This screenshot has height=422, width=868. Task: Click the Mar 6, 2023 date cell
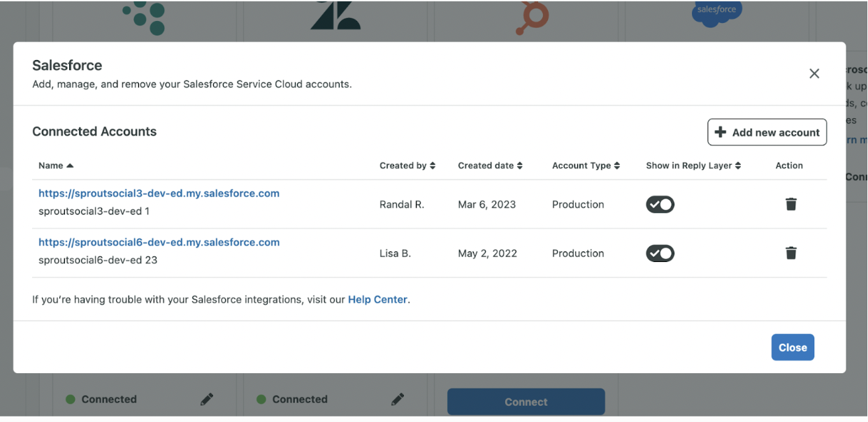(x=486, y=204)
